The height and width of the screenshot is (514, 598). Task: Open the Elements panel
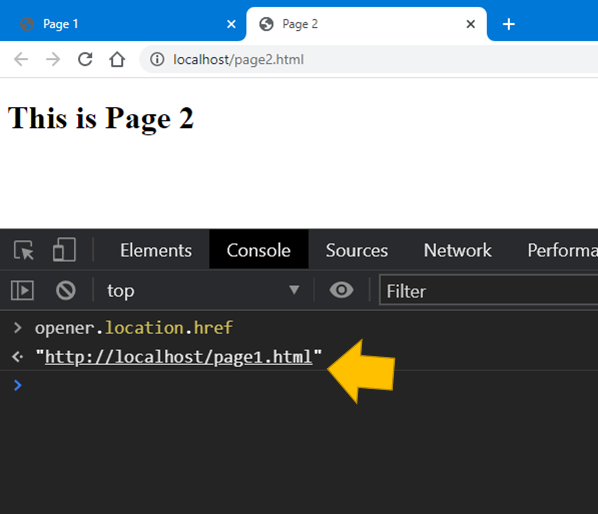tap(156, 251)
